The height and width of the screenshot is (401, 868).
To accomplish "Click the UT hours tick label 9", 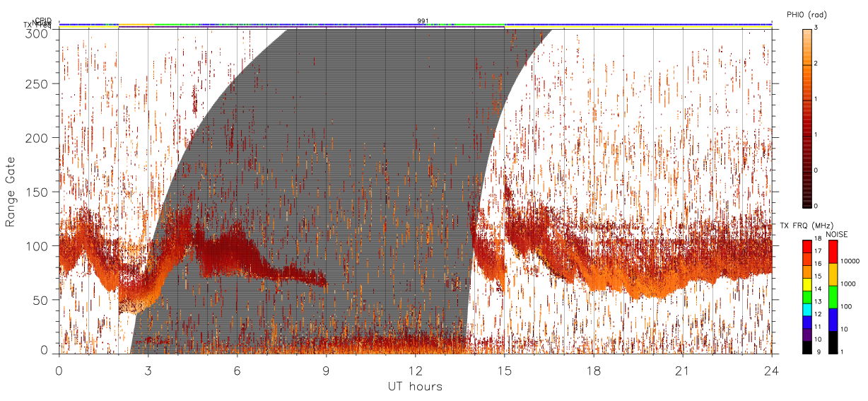I will click(x=326, y=371).
